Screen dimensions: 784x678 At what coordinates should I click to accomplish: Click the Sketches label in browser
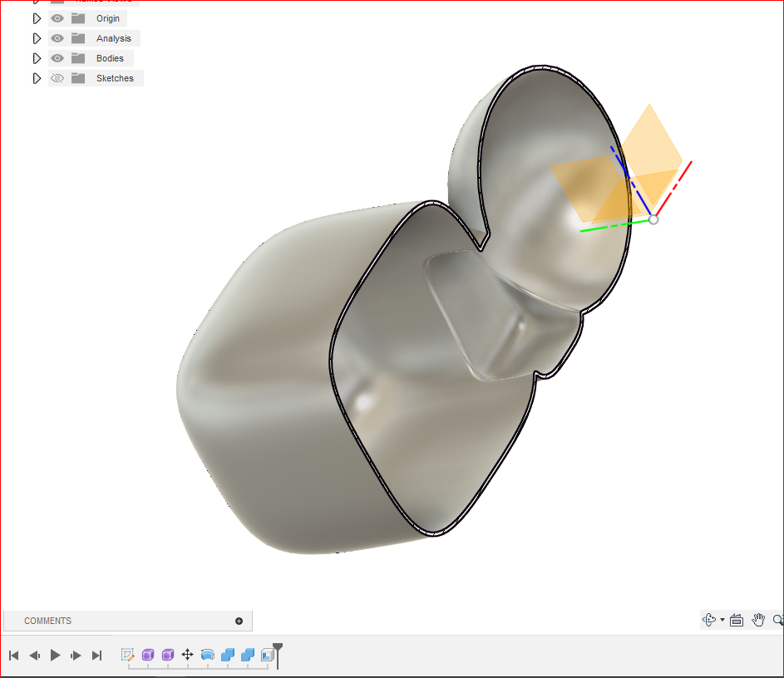coord(115,78)
